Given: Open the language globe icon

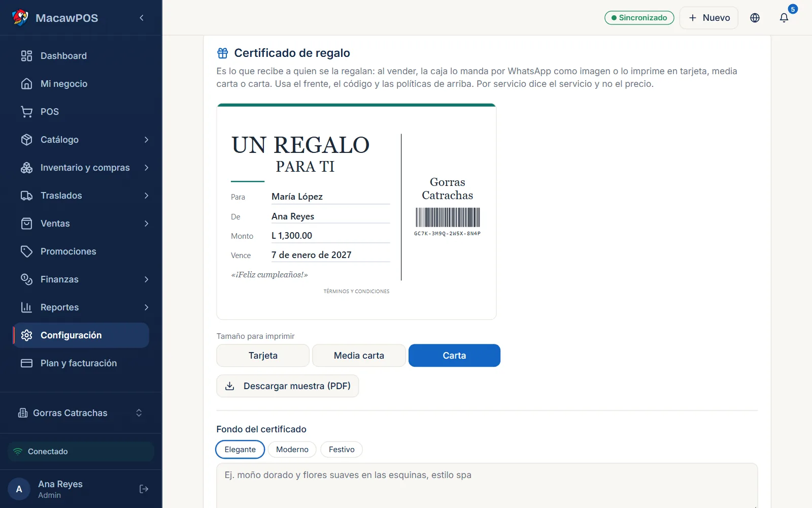Looking at the screenshot, I should tap(755, 18).
